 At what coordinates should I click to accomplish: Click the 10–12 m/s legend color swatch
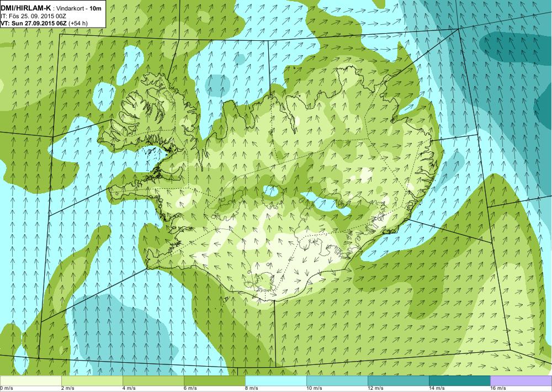pyautogui.click(x=337, y=381)
